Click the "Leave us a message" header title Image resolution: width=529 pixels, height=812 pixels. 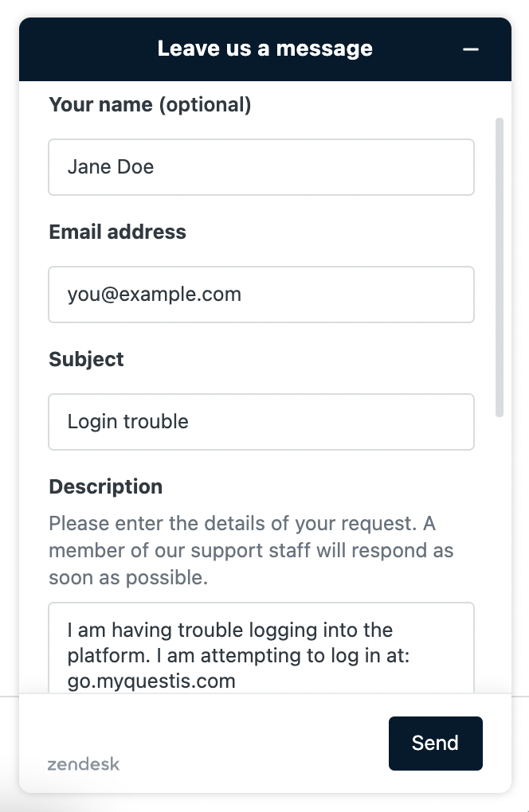point(264,49)
